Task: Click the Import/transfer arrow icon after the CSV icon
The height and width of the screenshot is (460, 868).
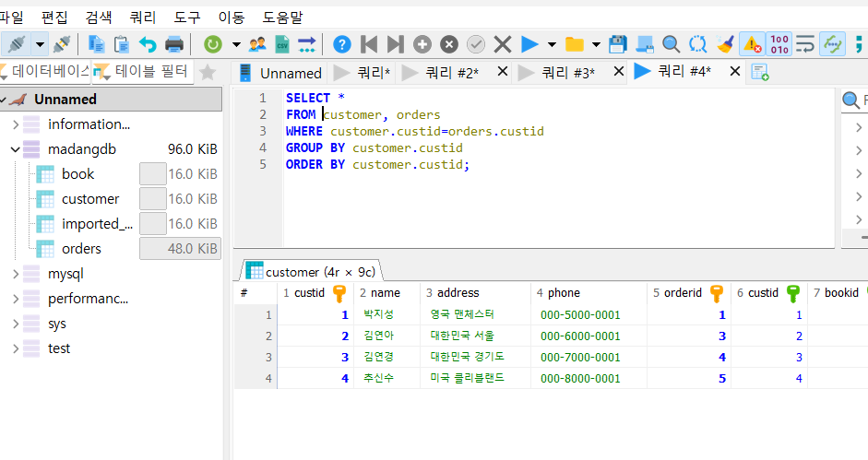Action: pos(306,44)
